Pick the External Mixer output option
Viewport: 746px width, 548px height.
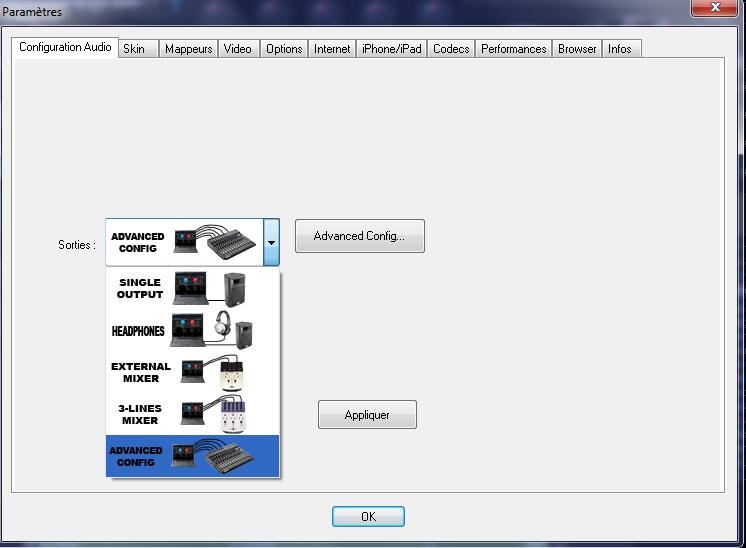click(x=192, y=373)
